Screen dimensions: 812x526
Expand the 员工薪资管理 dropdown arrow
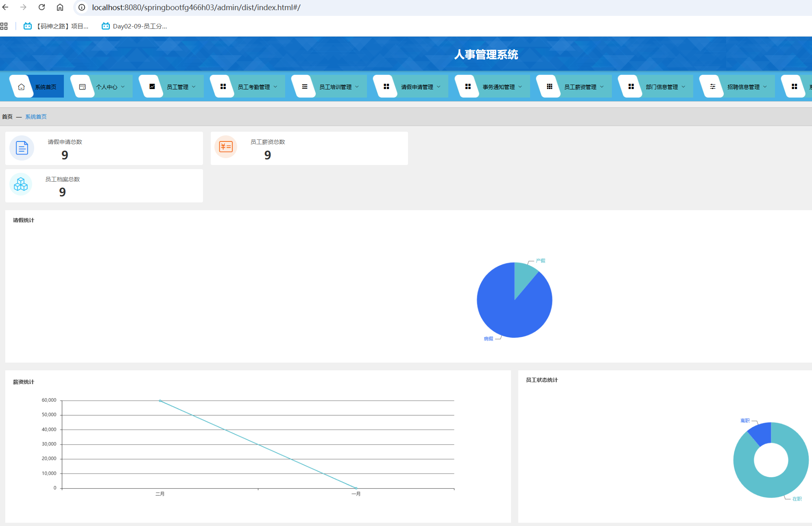click(602, 87)
